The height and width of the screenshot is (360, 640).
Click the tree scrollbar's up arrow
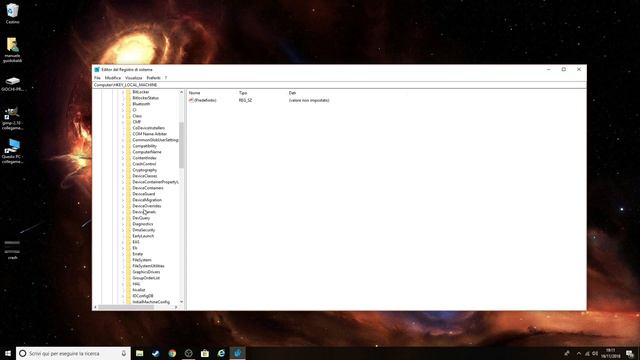click(182, 92)
